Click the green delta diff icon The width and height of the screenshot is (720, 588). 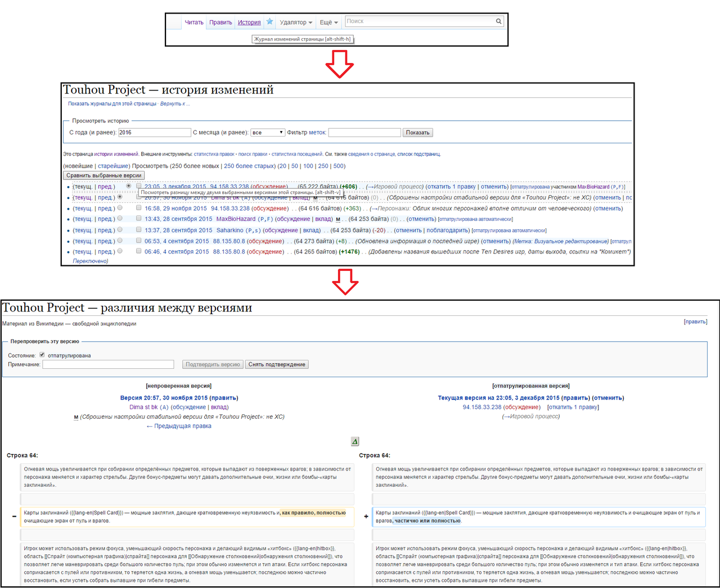pos(355,441)
